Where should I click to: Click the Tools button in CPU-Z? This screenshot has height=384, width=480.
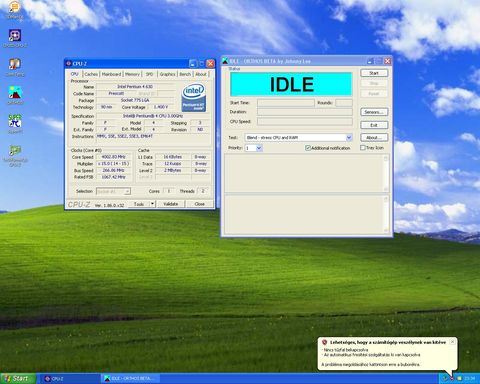click(x=139, y=204)
